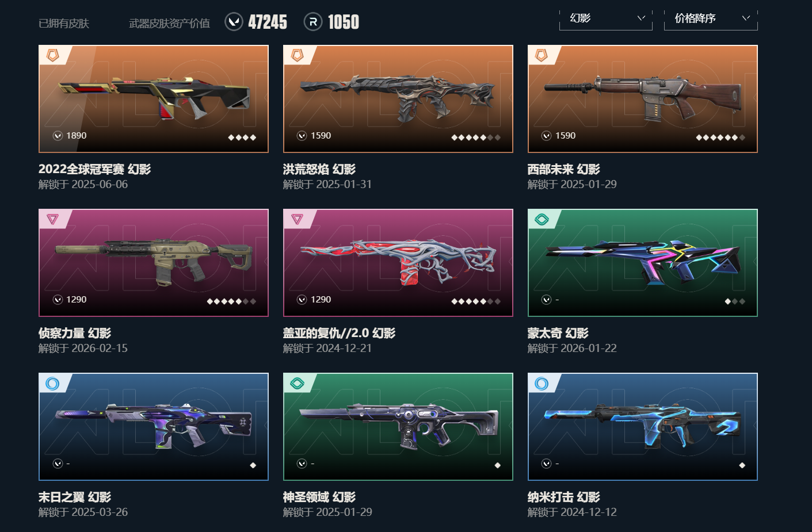Click the tier badge on 2022全球冠军赛 幻影 card
This screenshot has height=532, width=812.
52,55
